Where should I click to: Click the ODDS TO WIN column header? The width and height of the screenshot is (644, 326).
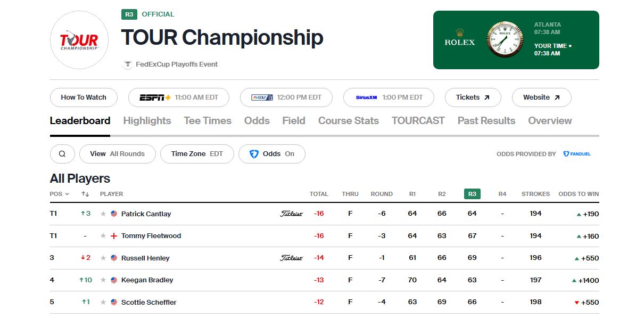coord(579,194)
